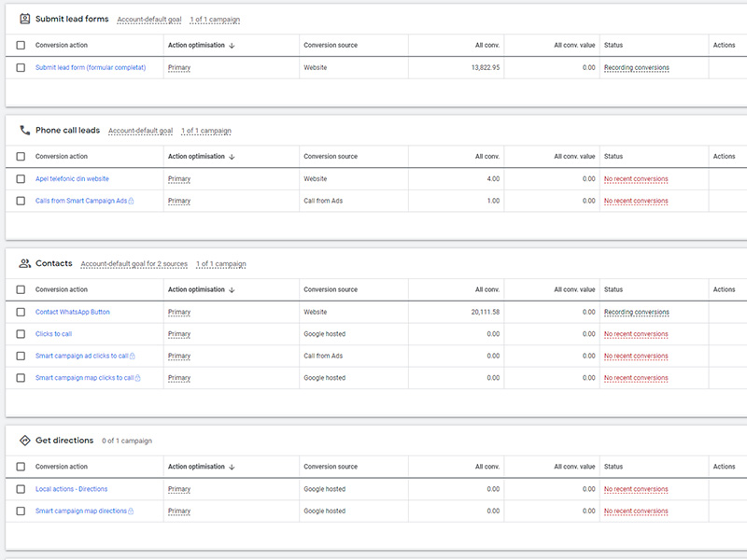The image size is (747, 560).
Task: Select all rows in Submit lead forms table
Action: pos(21,45)
